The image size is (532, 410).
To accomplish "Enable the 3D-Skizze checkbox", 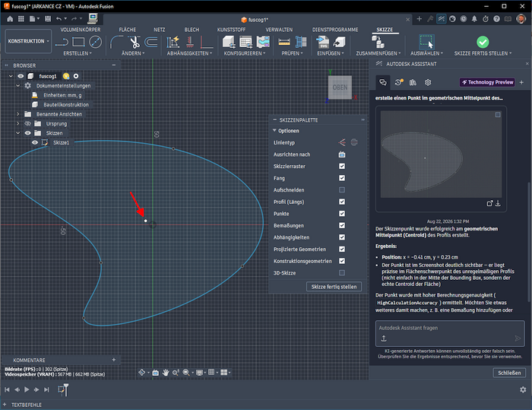I will point(342,273).
